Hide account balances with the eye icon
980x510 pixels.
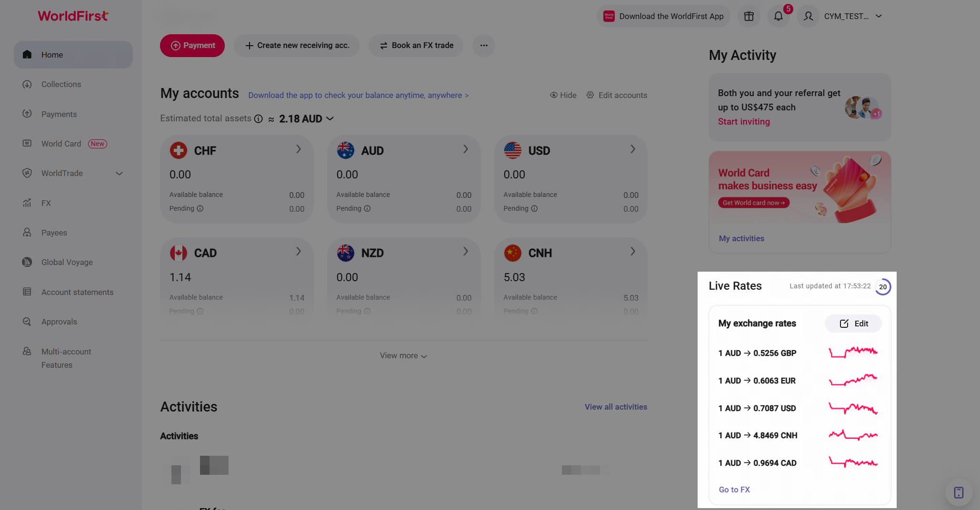click(x=563, y=95)
